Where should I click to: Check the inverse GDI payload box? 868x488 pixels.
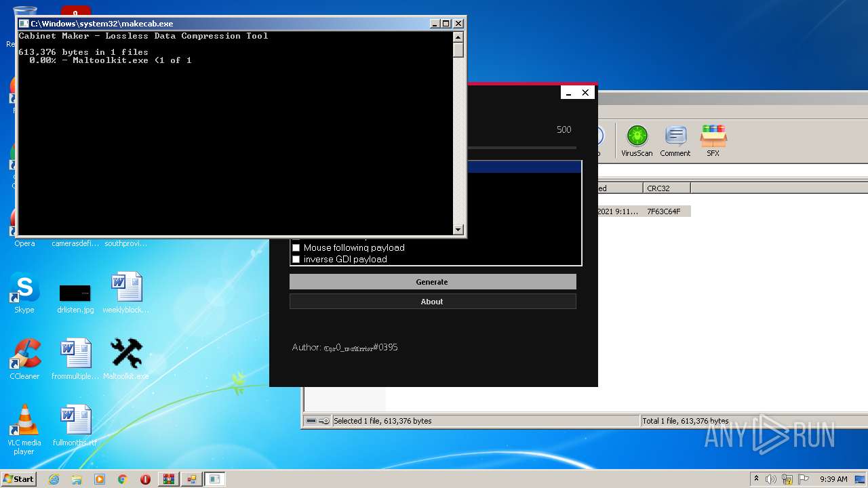click(296, 259)
